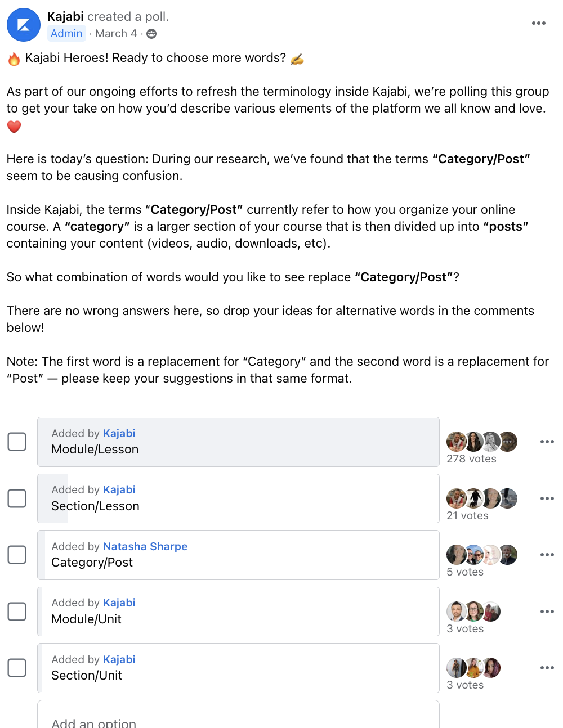
Task: Click the group audience icon beside March 4
Action: click(151, 34)
